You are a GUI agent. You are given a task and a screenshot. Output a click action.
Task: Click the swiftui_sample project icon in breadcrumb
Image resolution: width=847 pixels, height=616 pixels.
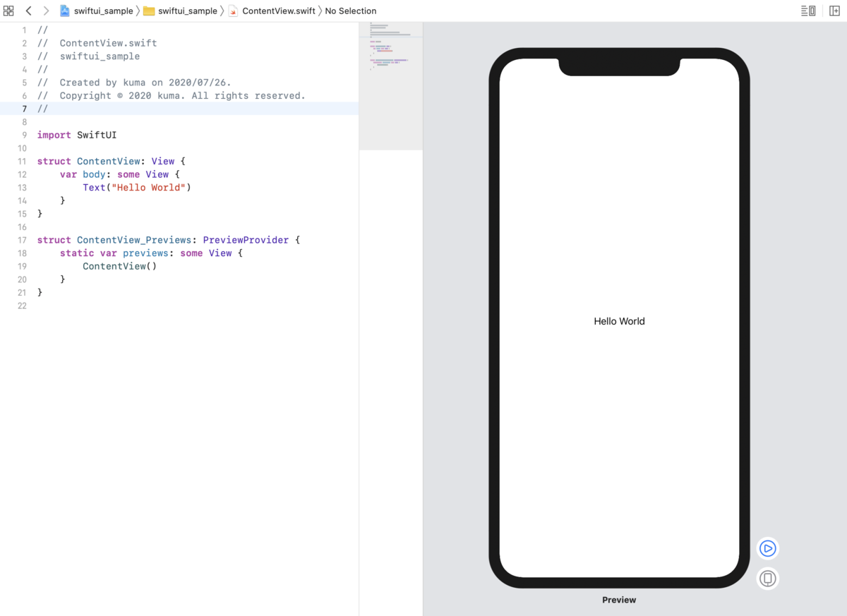coord(65,11)
